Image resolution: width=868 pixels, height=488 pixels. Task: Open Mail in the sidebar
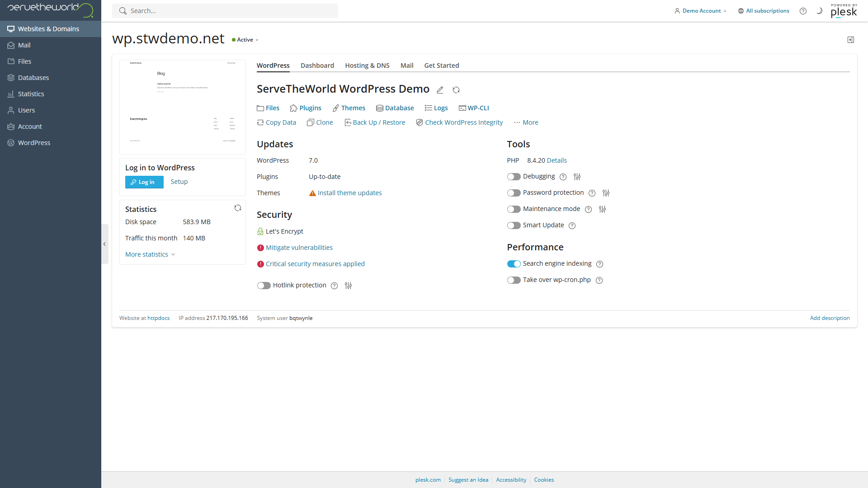click(x=51, y=45)
